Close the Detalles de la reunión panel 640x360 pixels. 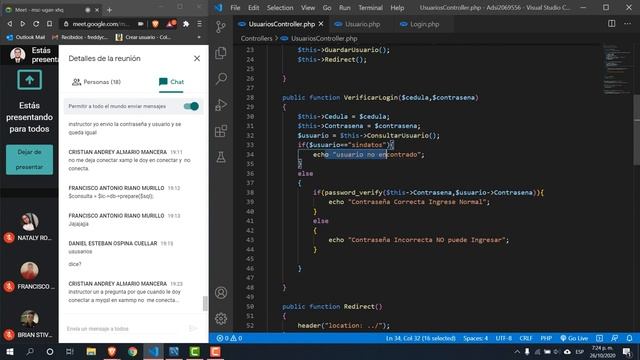click(x=197, y=58)
